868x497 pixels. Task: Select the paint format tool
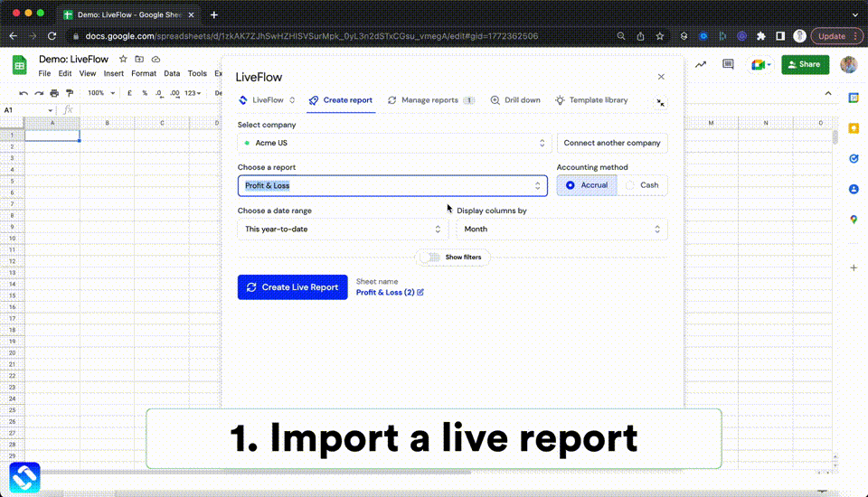coord(70,93)
